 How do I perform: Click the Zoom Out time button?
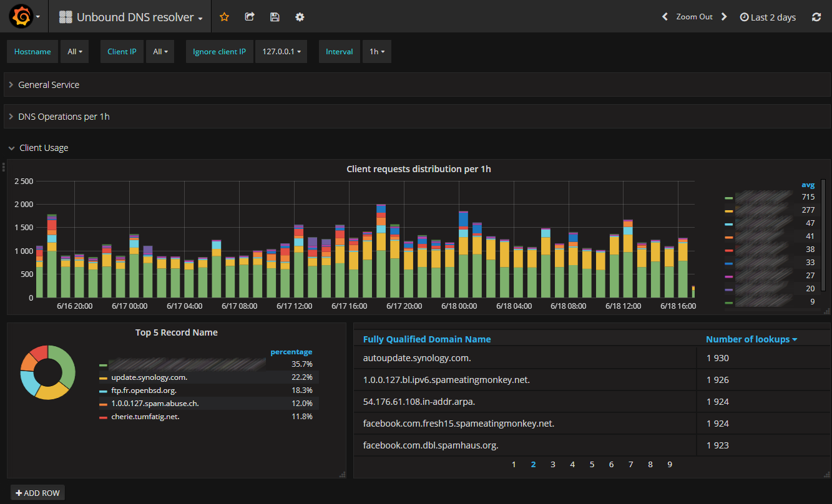(694, 17)
